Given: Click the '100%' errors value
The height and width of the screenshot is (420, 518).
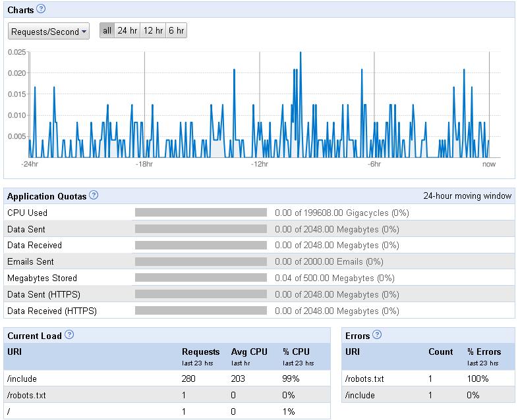Looking at the screenshot, I should (x=478, y=379).
